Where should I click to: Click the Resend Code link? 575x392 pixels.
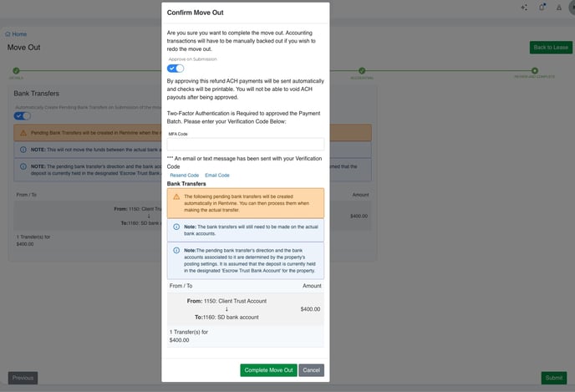184,175
